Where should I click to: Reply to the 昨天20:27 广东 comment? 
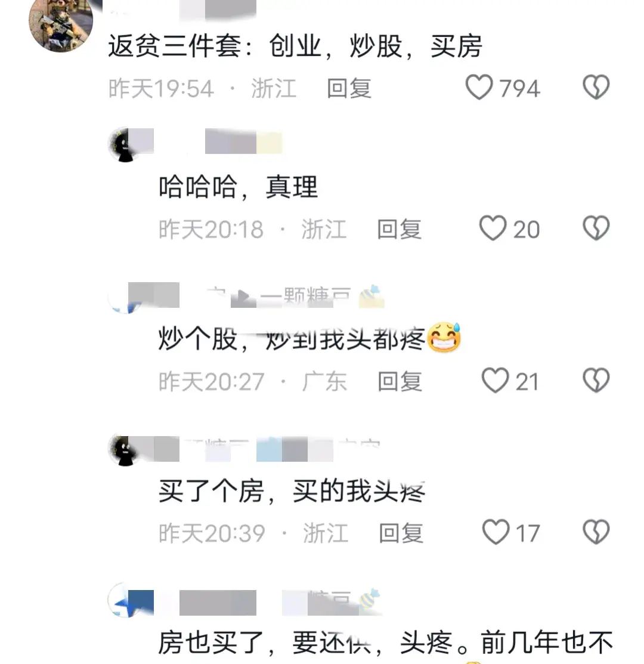coord(400,381)
